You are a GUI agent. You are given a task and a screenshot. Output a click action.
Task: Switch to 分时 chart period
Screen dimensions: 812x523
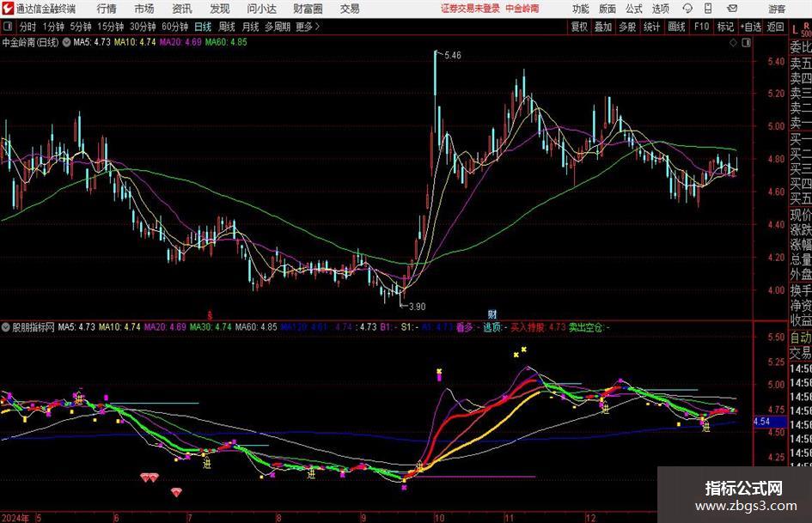click(x=27, y=27)
